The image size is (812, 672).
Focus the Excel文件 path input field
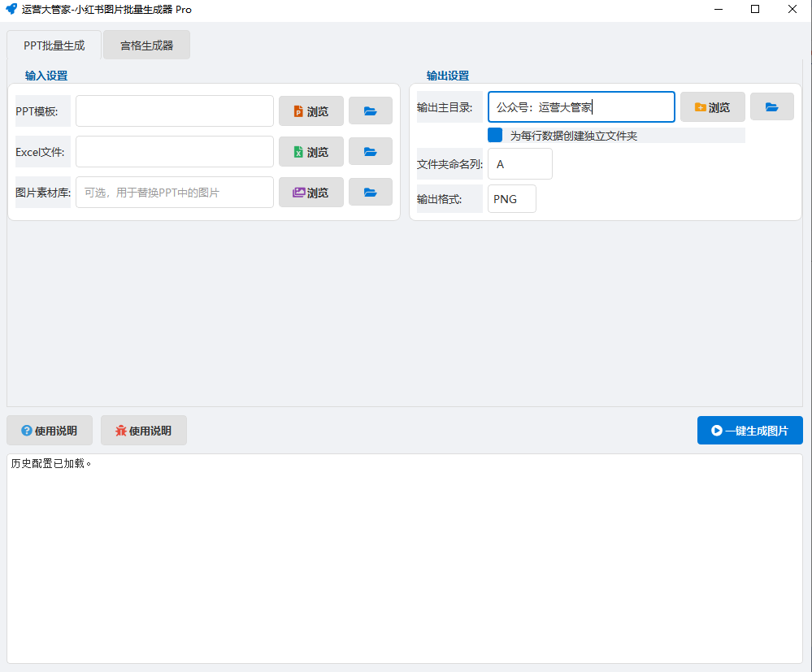pyautogui.click(x=175, y=152)
